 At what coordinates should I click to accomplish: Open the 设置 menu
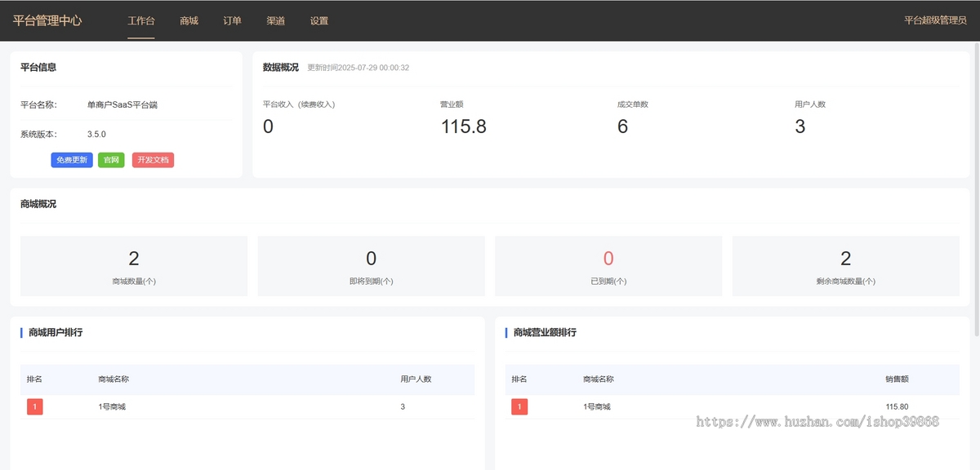(318, 20)
